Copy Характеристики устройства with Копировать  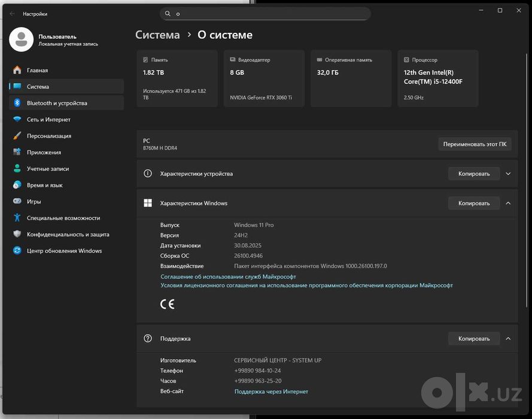474,174
